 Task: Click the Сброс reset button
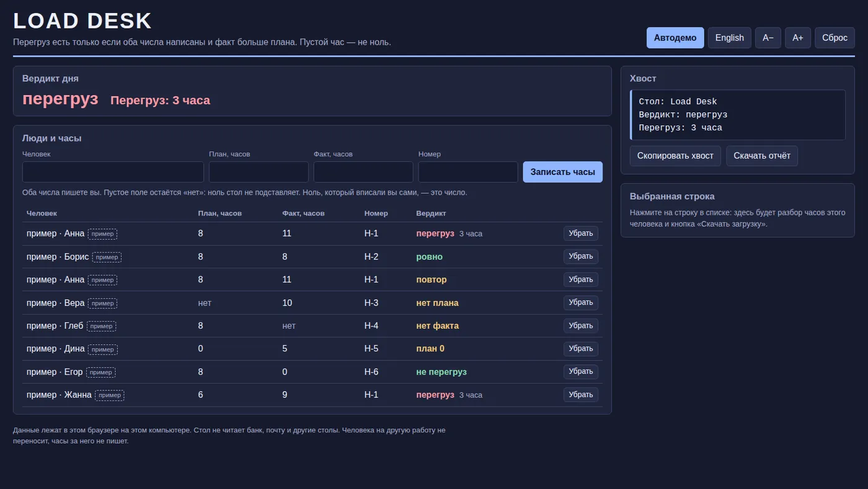835,38
